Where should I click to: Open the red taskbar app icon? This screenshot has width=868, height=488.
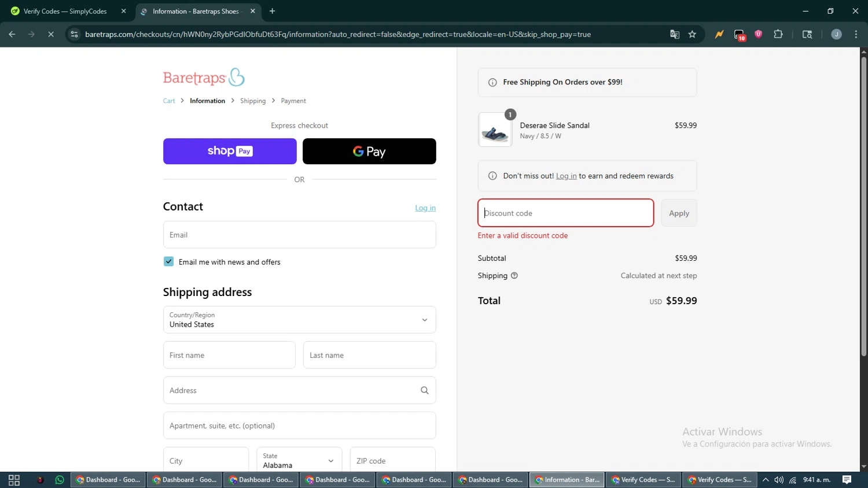[x=40, y=480]
